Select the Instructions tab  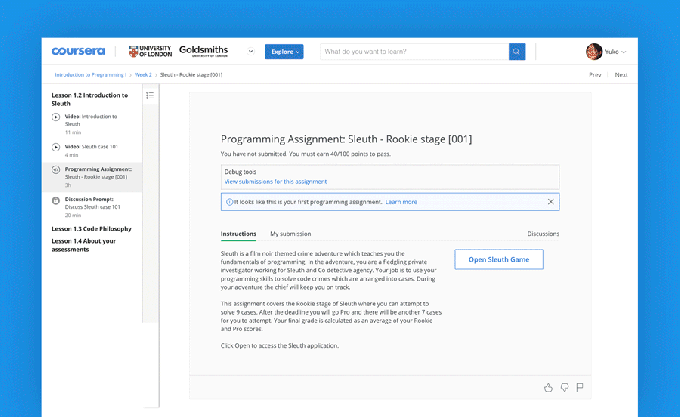[239, 233]
